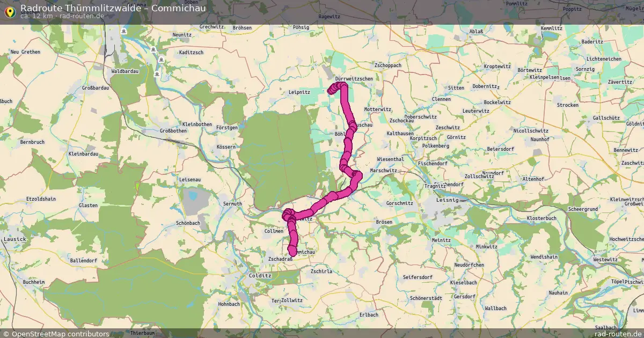
Task: Click the Clennen place label
Action: click(441, 99)
